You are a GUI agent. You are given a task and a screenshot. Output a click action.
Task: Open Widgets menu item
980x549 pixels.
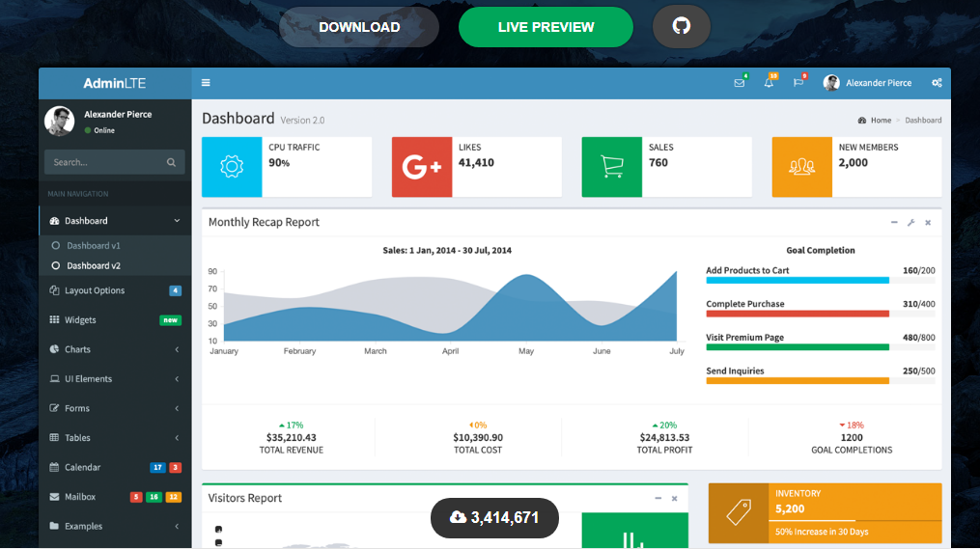pos(115,319)
